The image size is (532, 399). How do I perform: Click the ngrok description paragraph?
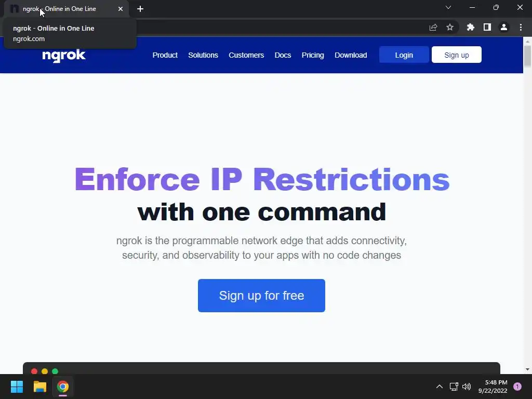point(262,248)
